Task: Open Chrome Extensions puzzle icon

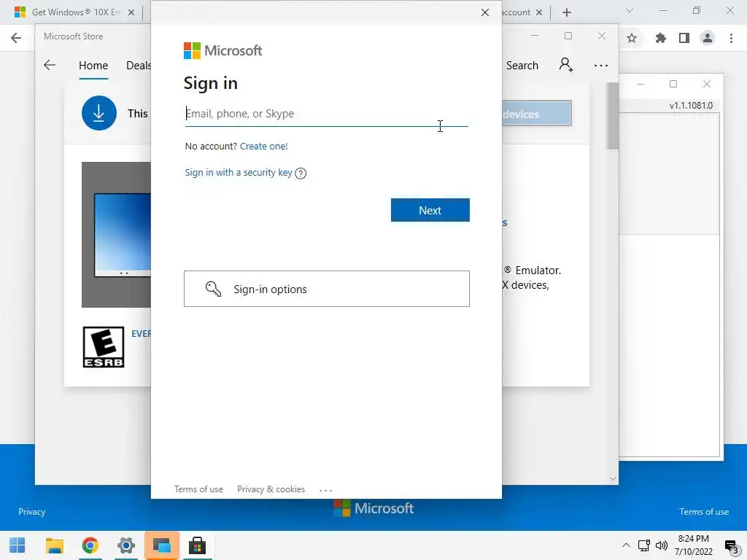Action: tap(660, 38)
